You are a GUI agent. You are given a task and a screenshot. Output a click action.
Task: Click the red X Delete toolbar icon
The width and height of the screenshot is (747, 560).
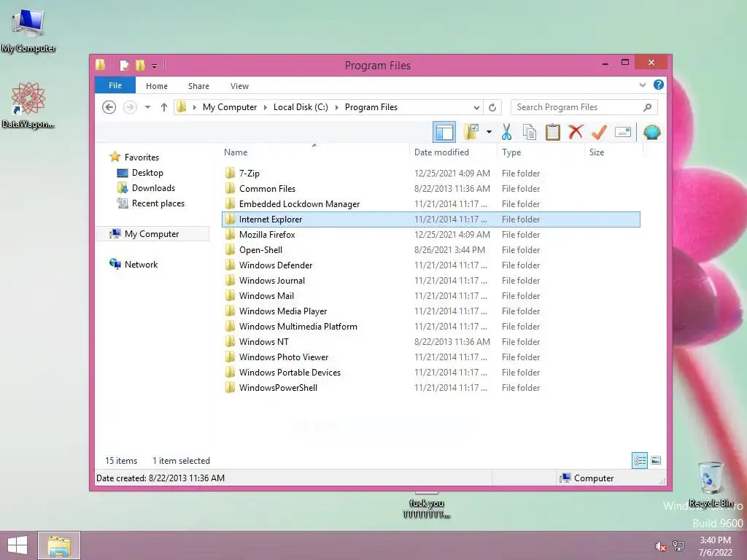[576, 131]
